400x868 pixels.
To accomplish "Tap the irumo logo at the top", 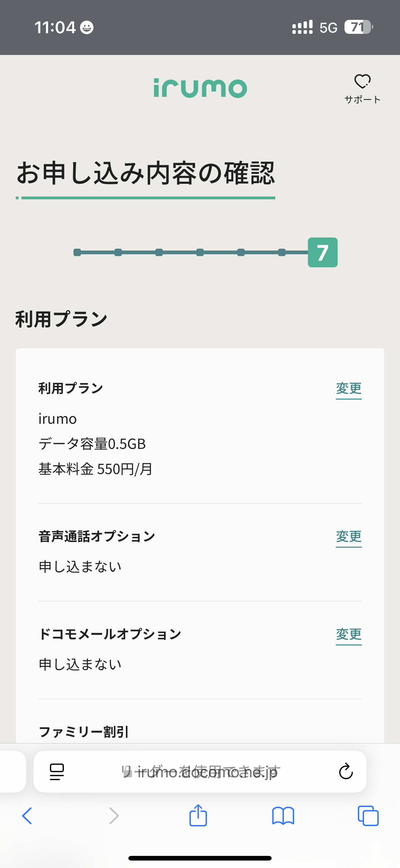I will click(x=200, y=88).
